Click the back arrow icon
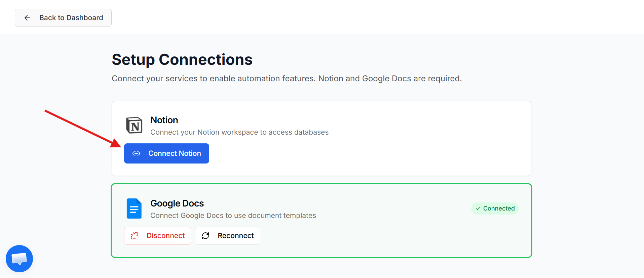 pyautogui.click(x=27, y=18)
